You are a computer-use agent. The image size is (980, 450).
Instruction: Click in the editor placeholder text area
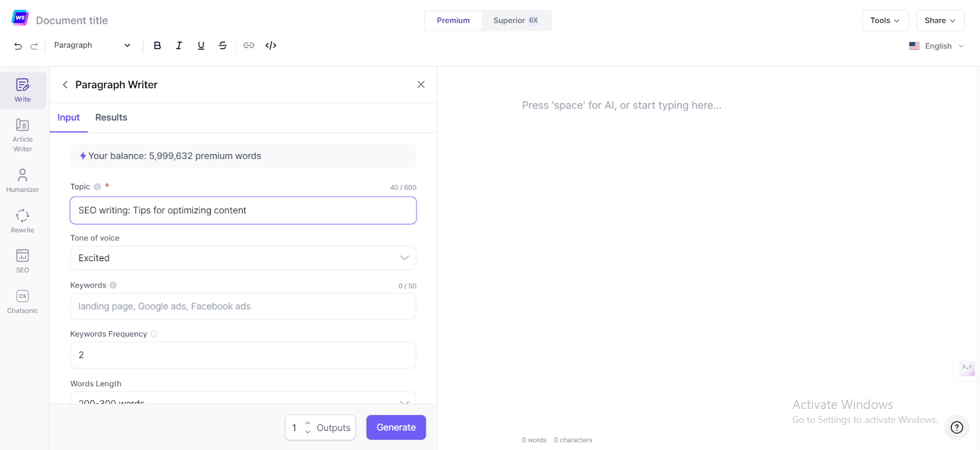622,105
